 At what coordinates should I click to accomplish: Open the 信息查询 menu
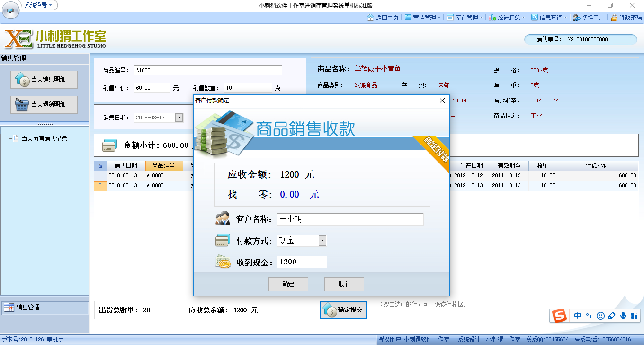pyautogui.click(x=549, y=18)
